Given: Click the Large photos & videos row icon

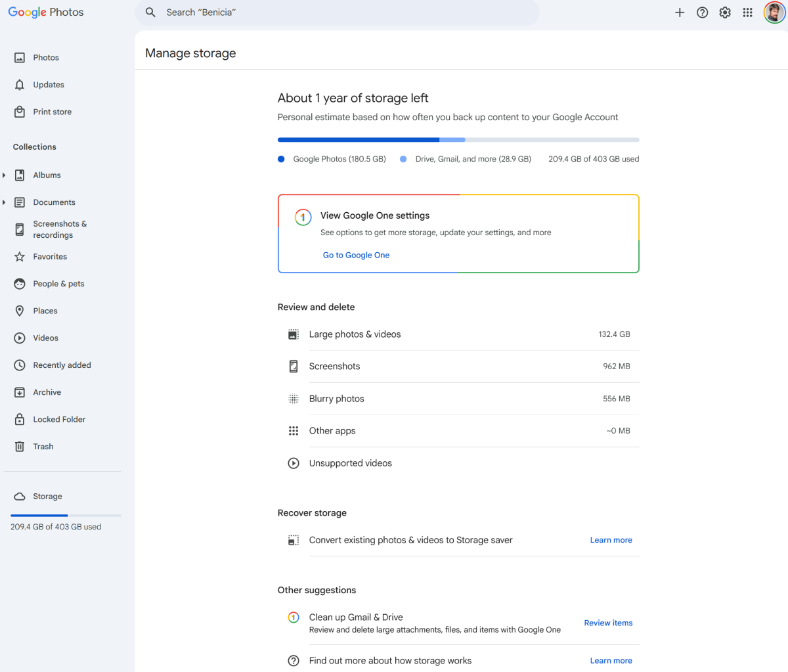Looking at the screenshot, I should pyautogui.click(x=294, y=334).
